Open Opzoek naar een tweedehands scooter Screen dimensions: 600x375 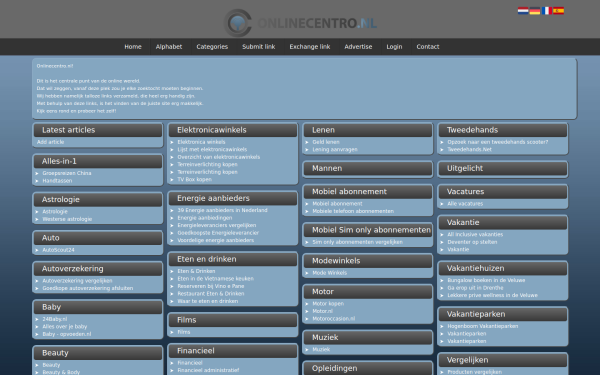[497, 142]
